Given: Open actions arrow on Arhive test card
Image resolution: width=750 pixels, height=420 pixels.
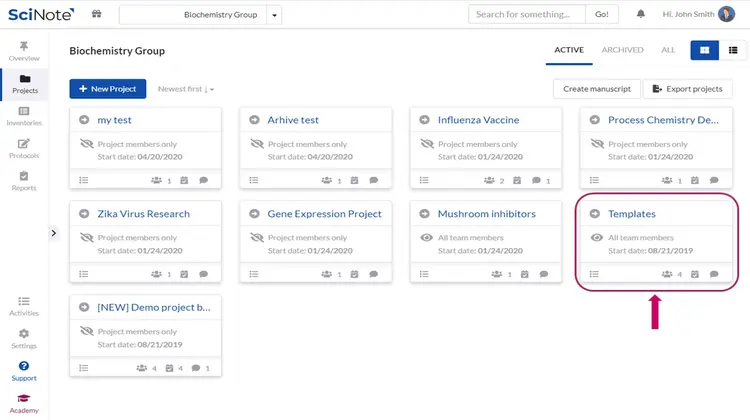Looking at the screenshot, I should 254,120.
